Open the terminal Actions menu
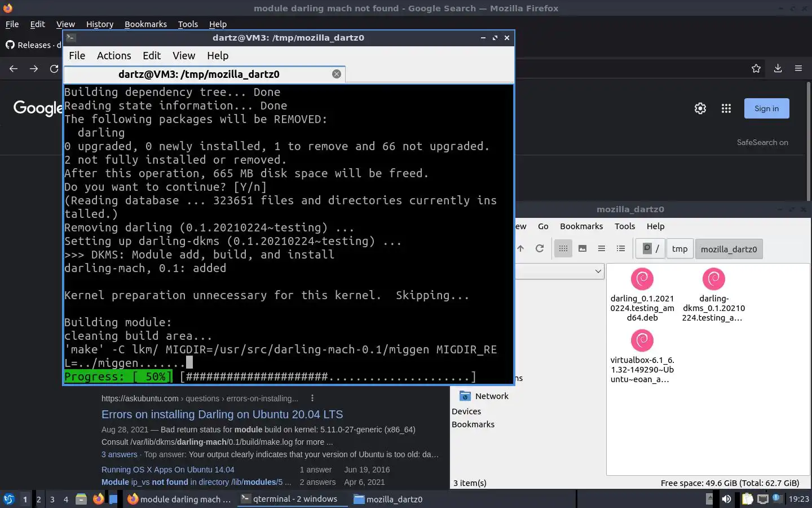Viewport: 812px width, 508px height. click(x=114, y=55)
